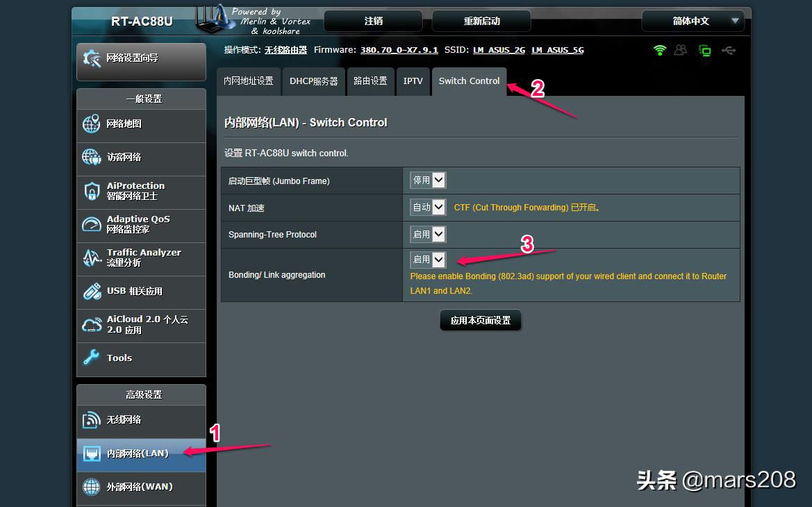This screenshot has height=507, width=812.
Task: Click the 重新启动 reboot button
Action: click(481, 22)
